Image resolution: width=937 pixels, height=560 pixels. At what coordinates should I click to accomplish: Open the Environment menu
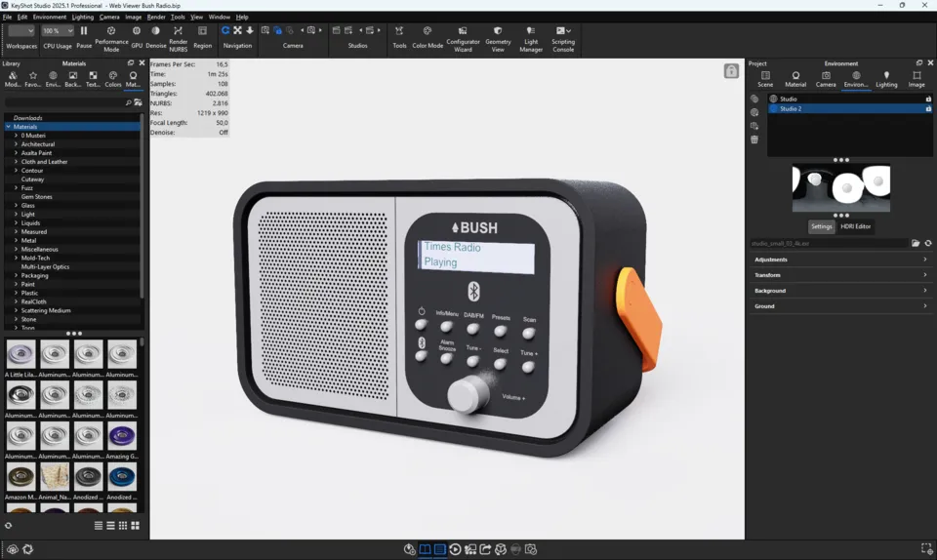50,17
